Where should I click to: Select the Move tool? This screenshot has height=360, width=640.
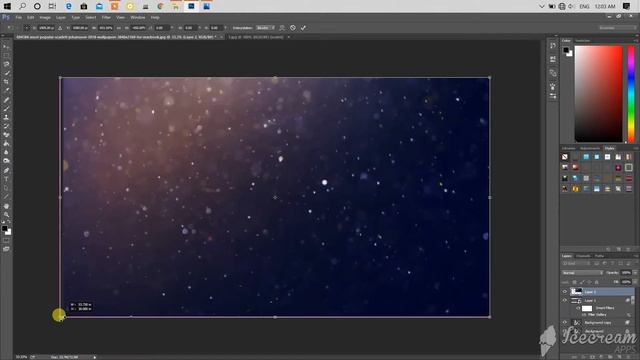click(x=6, y=47)
